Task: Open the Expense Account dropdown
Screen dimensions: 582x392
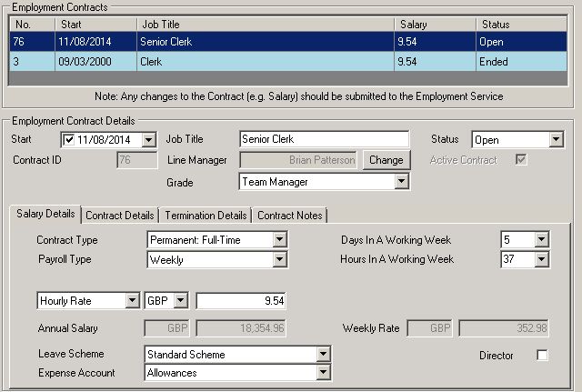Action: coord(323,372)
